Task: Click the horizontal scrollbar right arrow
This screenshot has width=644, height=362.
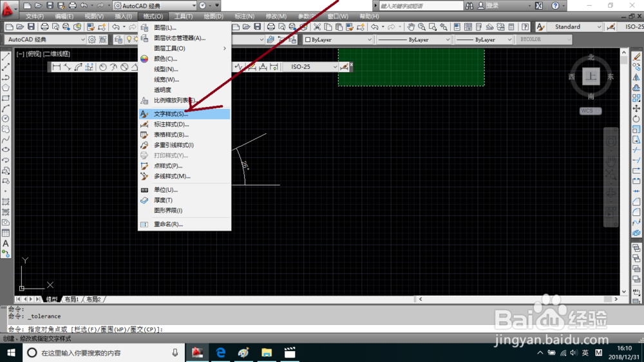Action: tap(616, 299)
